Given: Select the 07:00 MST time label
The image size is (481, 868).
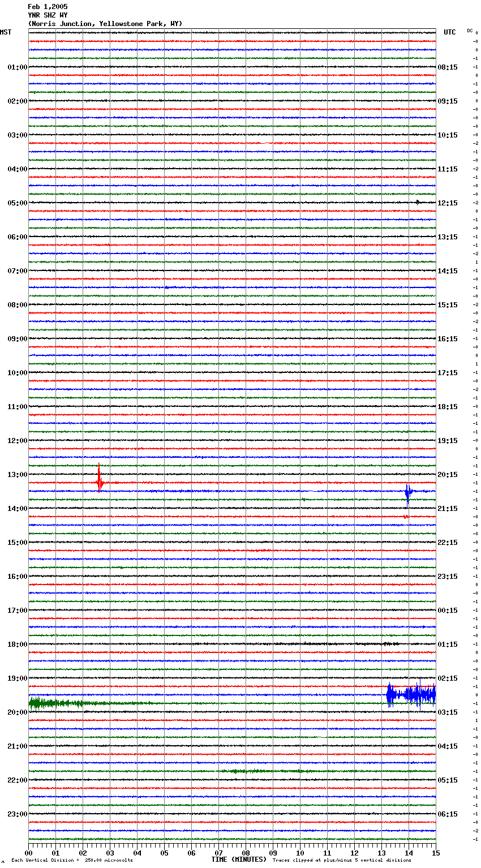Looking at the screenshot, I should point(18,271).
